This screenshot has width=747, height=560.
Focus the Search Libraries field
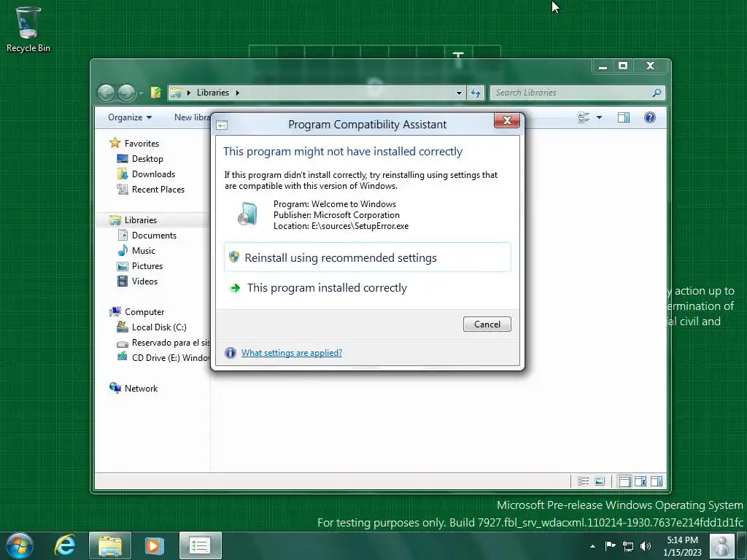572,93
